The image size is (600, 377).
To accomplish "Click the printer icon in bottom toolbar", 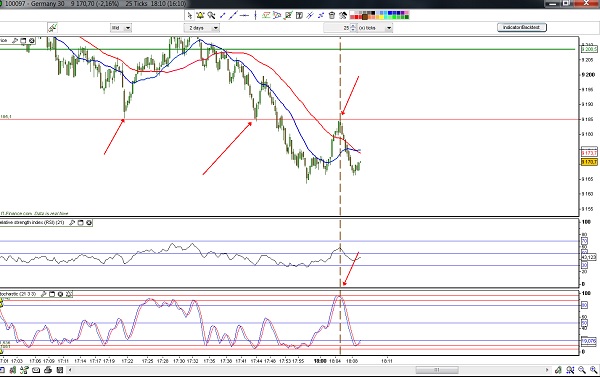I will point(48,370).
